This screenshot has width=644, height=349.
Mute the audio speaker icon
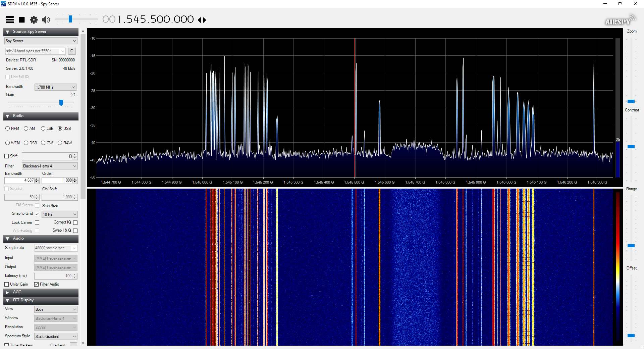(x=46, y=20)
